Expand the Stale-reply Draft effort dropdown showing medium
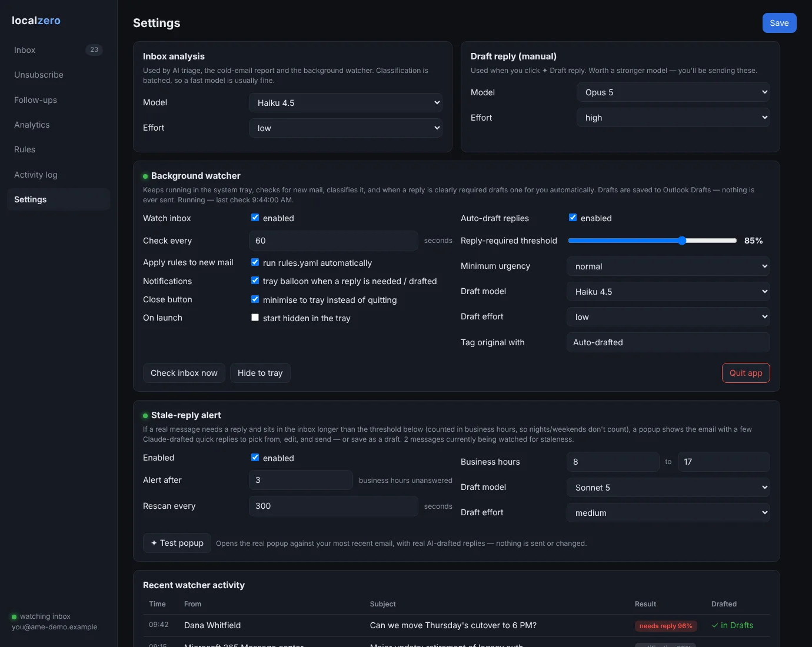 coord(668,513)
